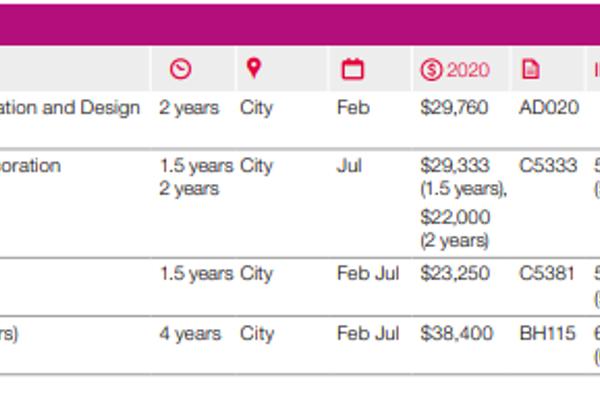The height and width of the screenshot is (400, 600).
Task: Click the dollar fee icon
Action: (x=431, y=70)
